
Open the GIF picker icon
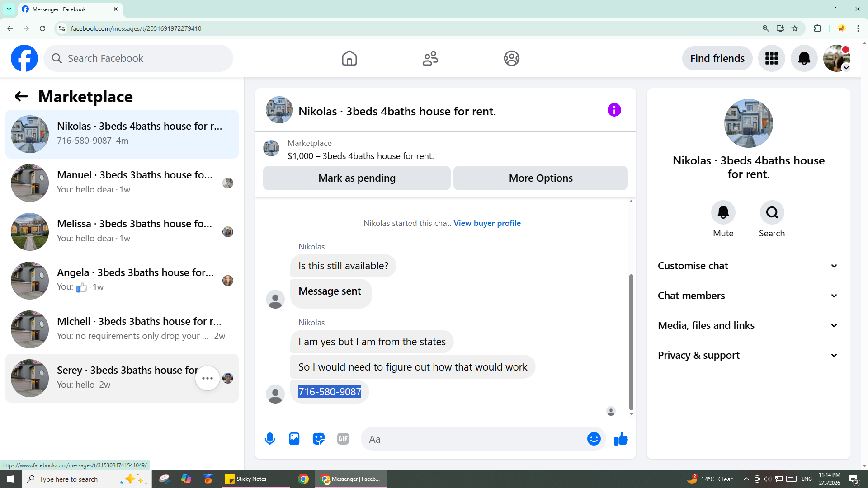[x=343, y=439]
